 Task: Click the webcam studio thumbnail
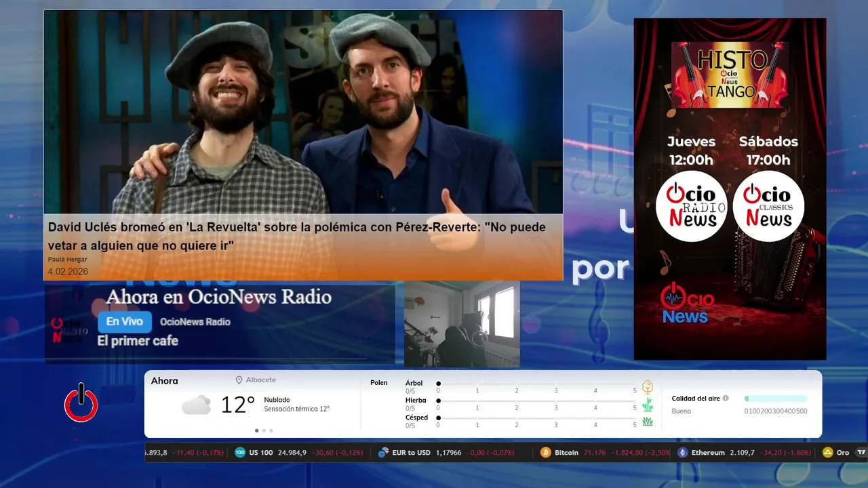(462, 324)
